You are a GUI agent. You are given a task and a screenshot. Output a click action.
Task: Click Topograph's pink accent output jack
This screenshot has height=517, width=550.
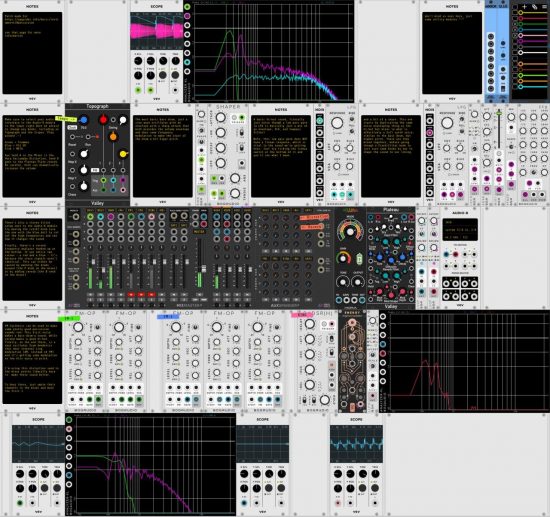click(123, 190)
